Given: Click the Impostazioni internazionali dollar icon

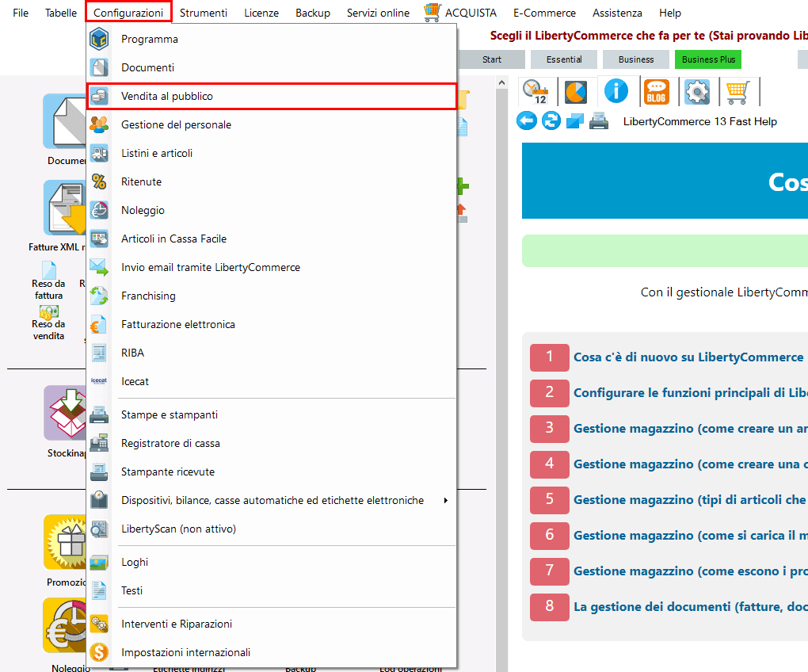Looking at the screenshot, I should [99, 652].
